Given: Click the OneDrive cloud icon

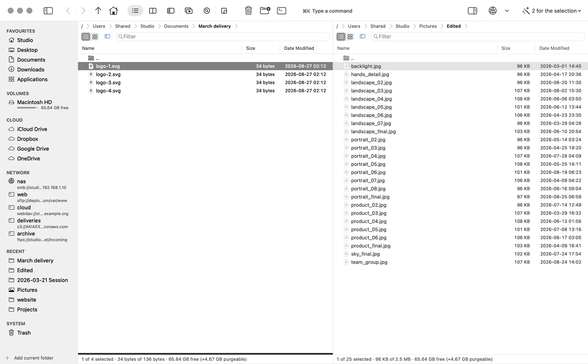Looking at the screenshot, I should (11, 159).
